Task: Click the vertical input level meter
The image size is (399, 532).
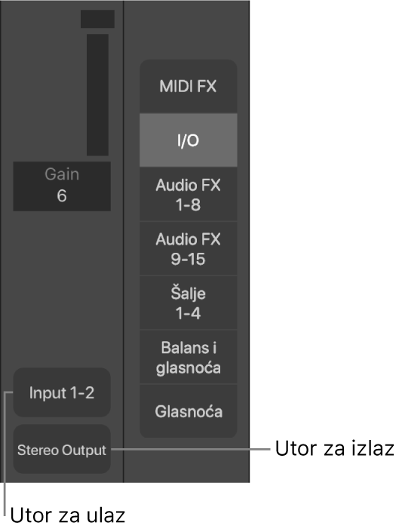Action: [x=97, y=94]
